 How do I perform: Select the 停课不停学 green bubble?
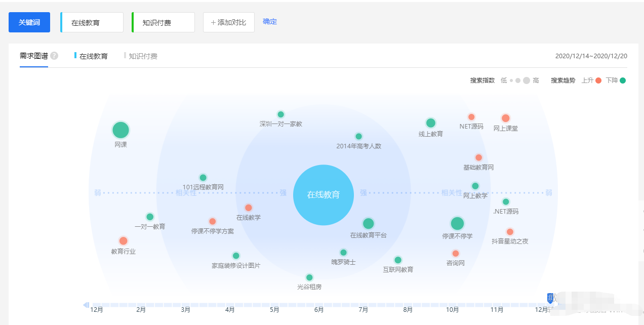(x=457, y=224)
